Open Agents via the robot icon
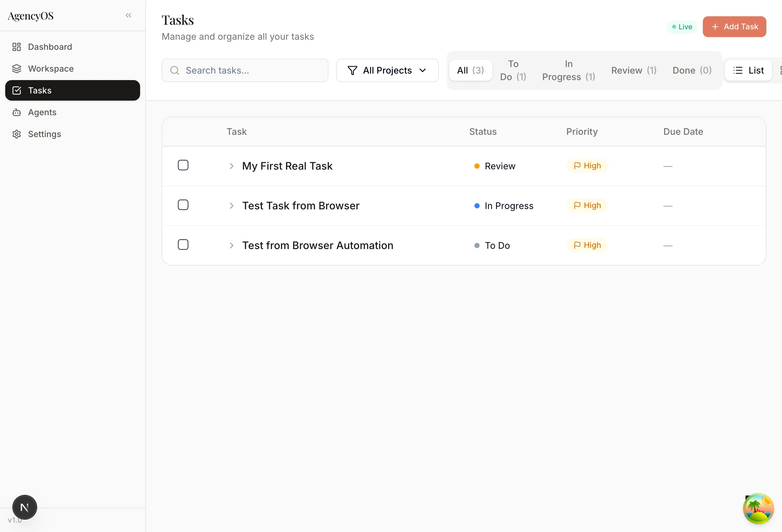Viewport: 782px width, 532px height. point(17,112)
